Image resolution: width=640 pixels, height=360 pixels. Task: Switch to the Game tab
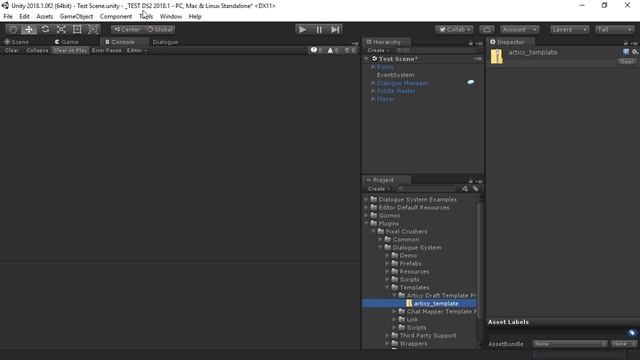tap(67, 42)
